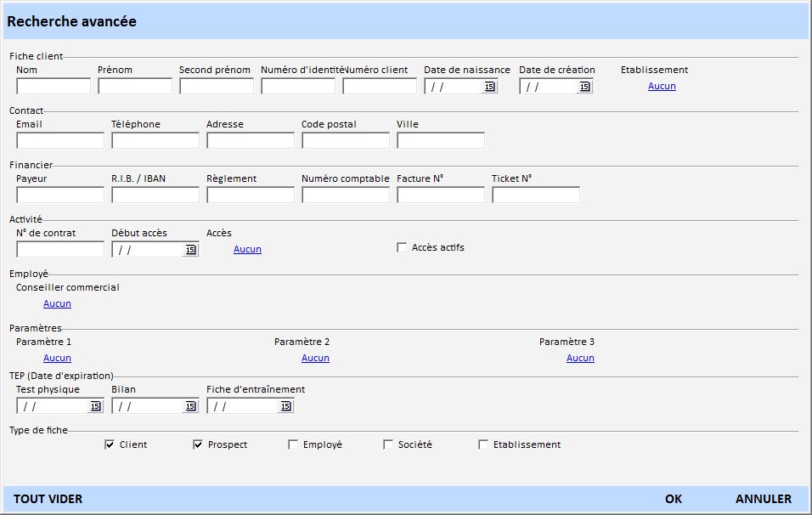Open calendar for Date de création
The image size is (812, 515).
584,87
